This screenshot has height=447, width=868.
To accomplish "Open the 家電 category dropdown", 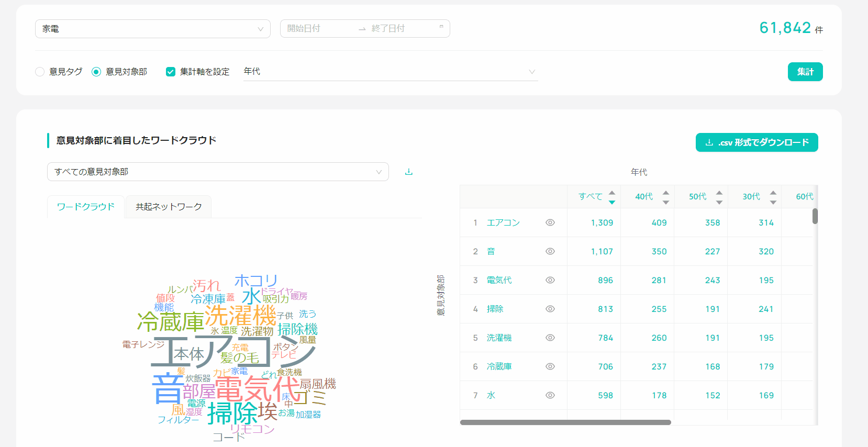I will pos(152,29).
